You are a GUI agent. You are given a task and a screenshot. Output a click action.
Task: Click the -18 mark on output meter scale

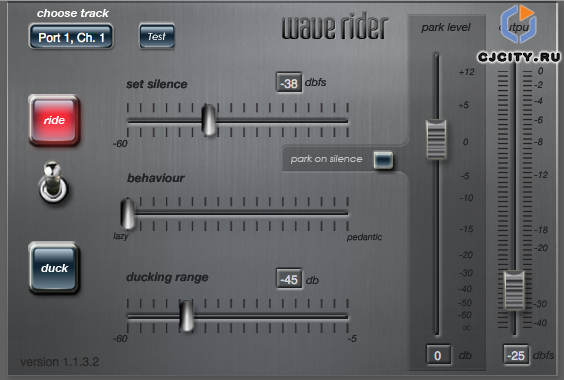click(541, 230)
